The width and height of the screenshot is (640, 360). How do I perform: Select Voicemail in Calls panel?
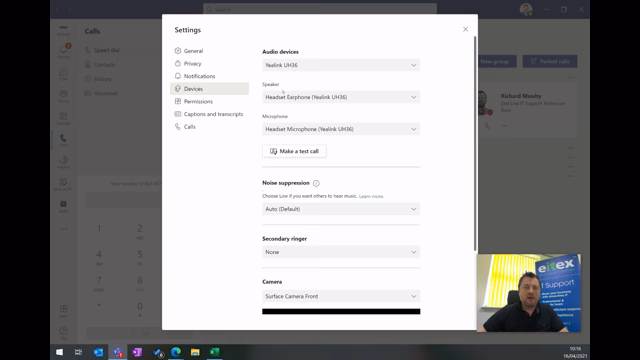click(x=101, y=93)
